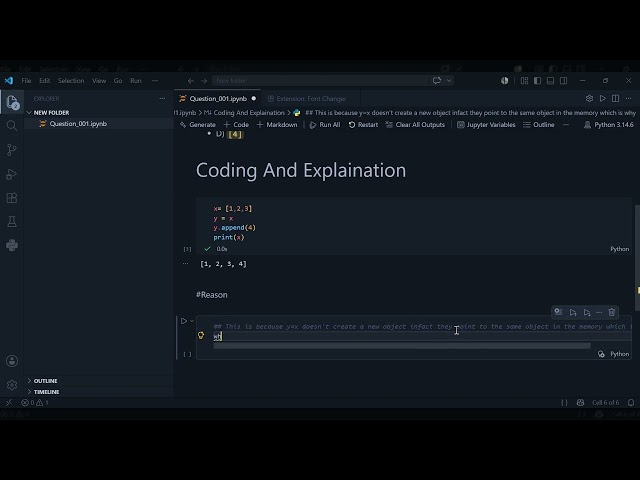Open the run cell options dropdown arrow
Viewport: 640px width, 480px height.
coord(192,321)
